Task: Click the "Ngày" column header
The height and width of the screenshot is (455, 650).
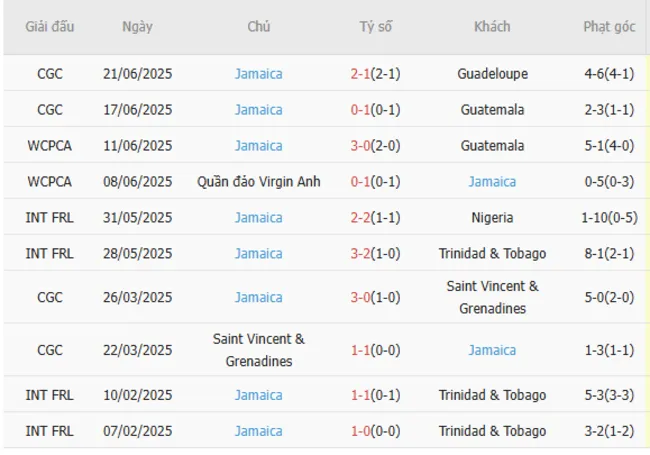Action: (x=138, y=27)
